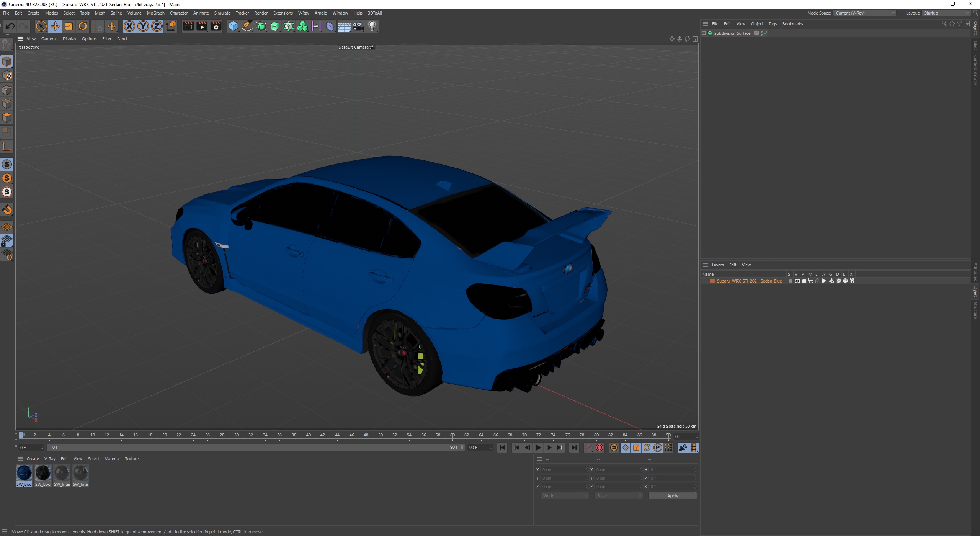Toggle Solo dot for Subaru layer
The width and height of the screenshot is (980, 536).
pos(790,281)
